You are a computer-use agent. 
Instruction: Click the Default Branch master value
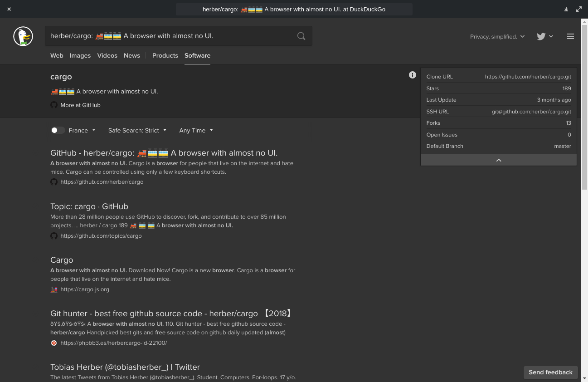point(563,146)
